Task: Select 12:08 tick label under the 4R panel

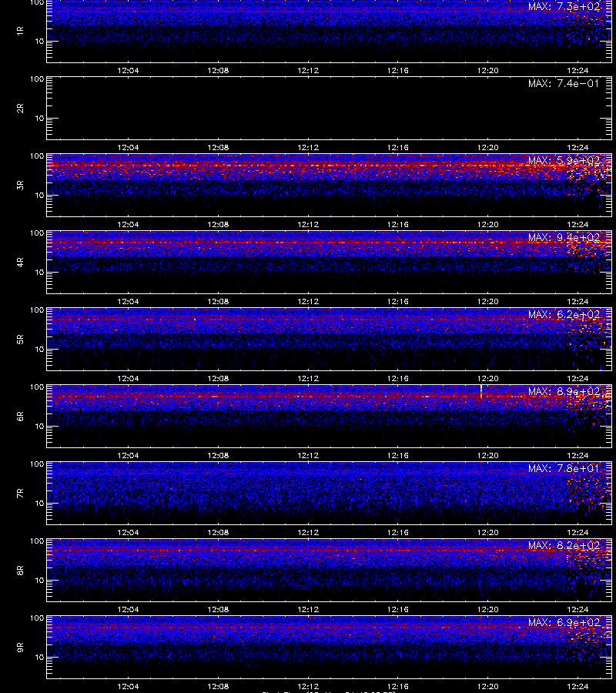Action: [218, 301]
